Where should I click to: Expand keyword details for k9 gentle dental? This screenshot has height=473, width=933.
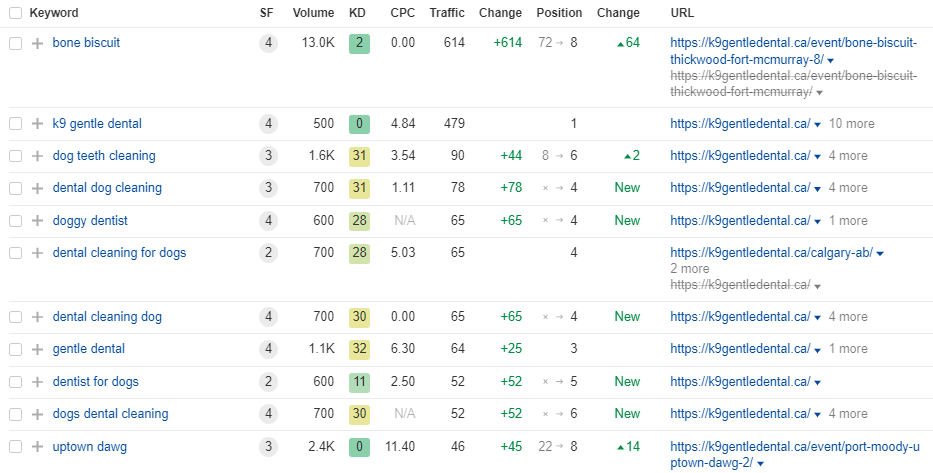37,124
